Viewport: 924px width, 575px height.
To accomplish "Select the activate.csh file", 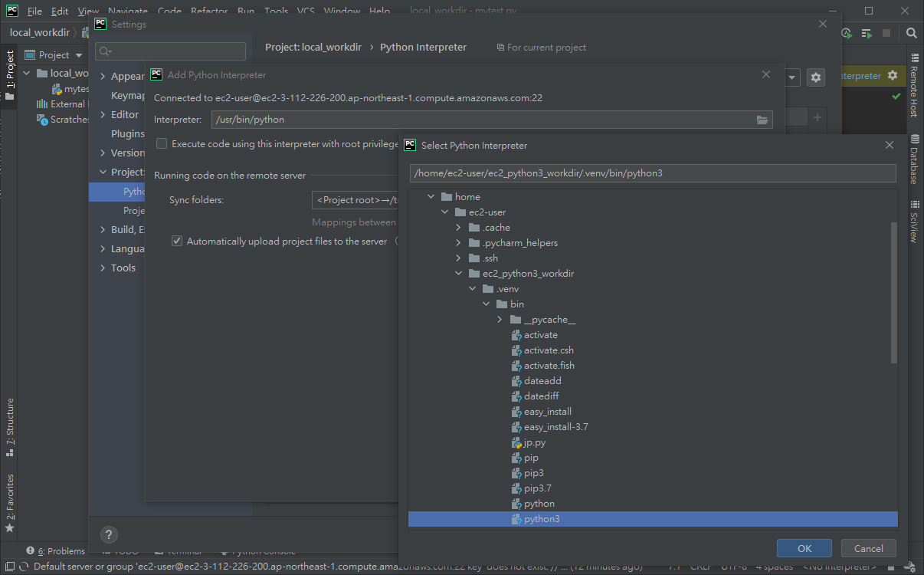I will point(549,350).
